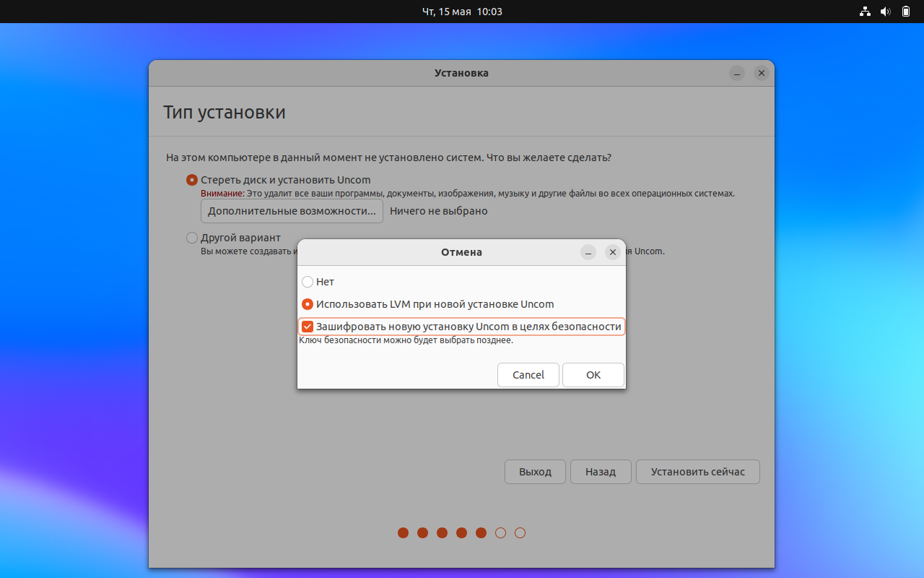Click the battery icon in top bar

coord(906,12)
